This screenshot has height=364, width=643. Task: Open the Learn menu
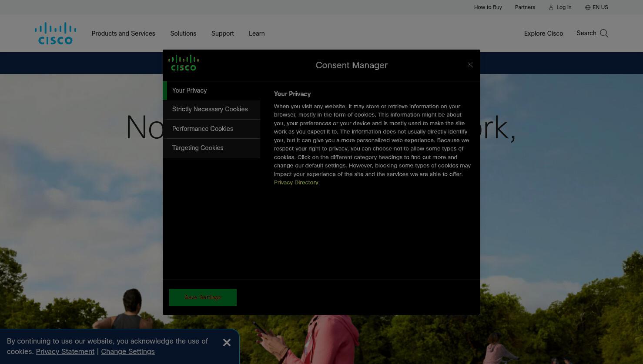(257, 33)
